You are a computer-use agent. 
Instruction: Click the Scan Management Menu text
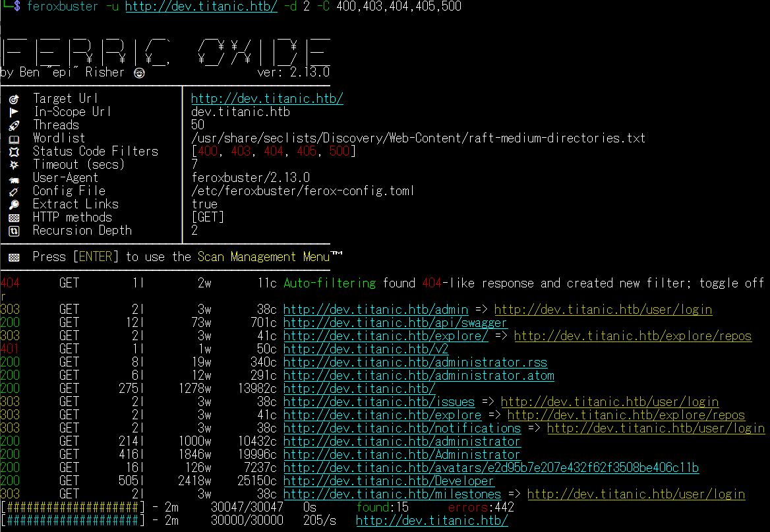pos(264,257)
